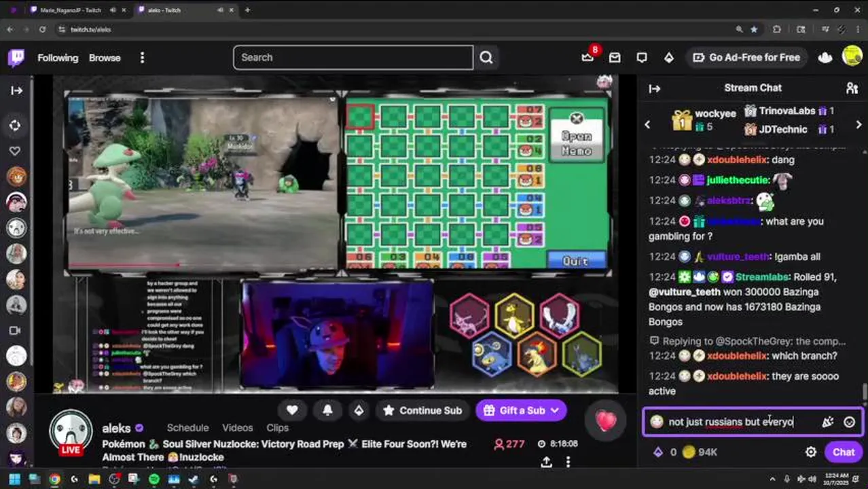Click Continue Sub button
The width and height of the screenshot is (868, 489).
[422, 410]
